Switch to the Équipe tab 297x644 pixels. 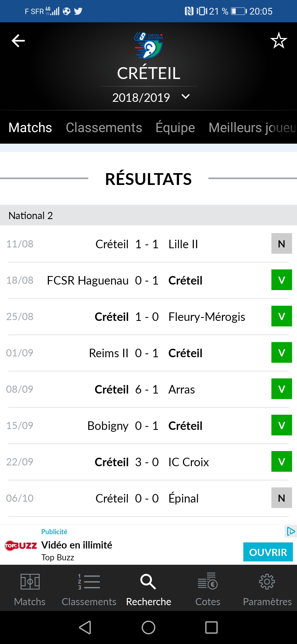(175, 128)
